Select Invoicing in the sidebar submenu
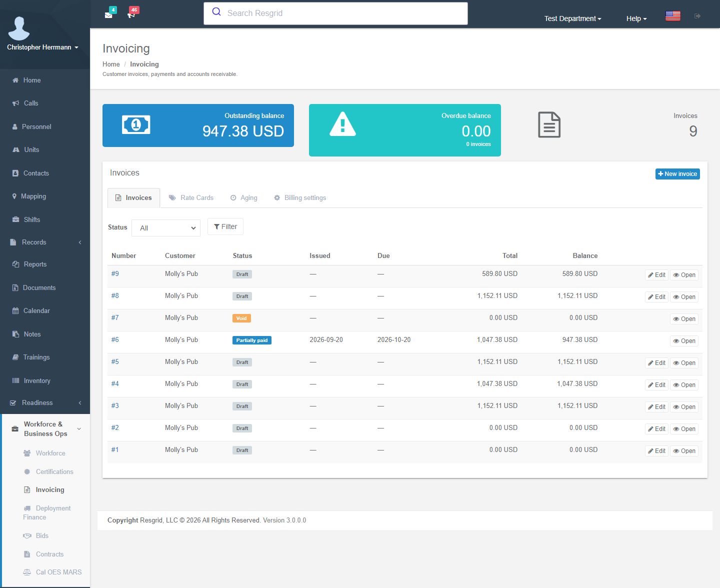 point(49,489)
